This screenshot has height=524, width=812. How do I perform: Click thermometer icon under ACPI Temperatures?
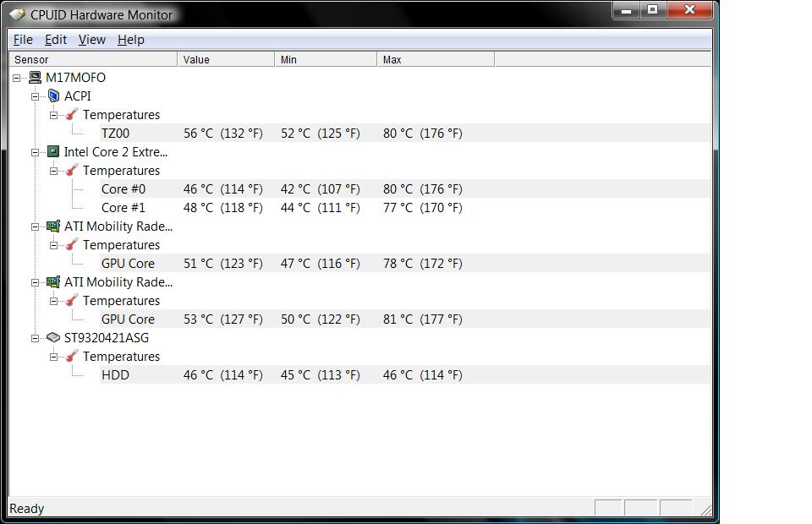[72, 114]
